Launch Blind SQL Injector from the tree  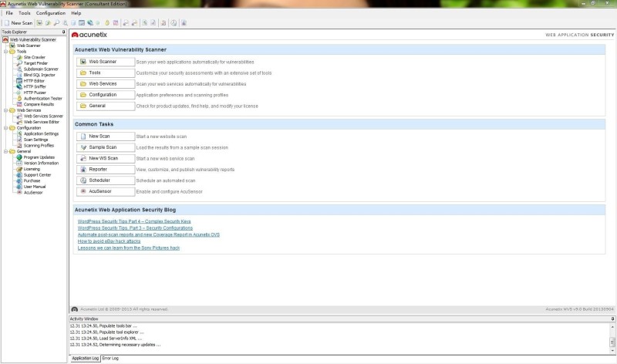(x=40, y=75)
